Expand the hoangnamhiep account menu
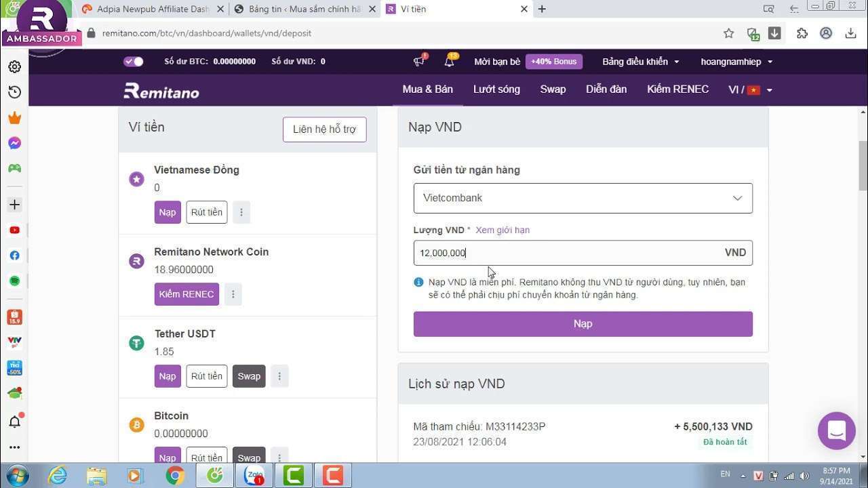 (x=736, y=62)
